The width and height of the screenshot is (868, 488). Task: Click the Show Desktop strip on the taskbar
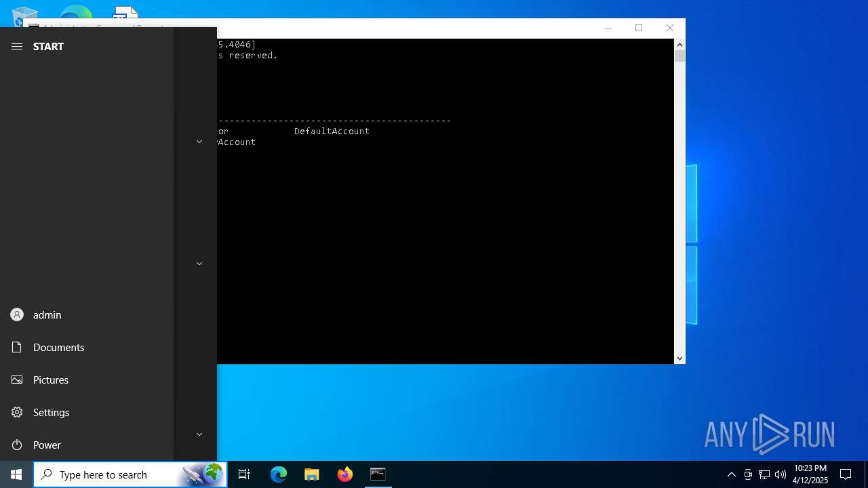pyautogui.click(x=866, y=474)
